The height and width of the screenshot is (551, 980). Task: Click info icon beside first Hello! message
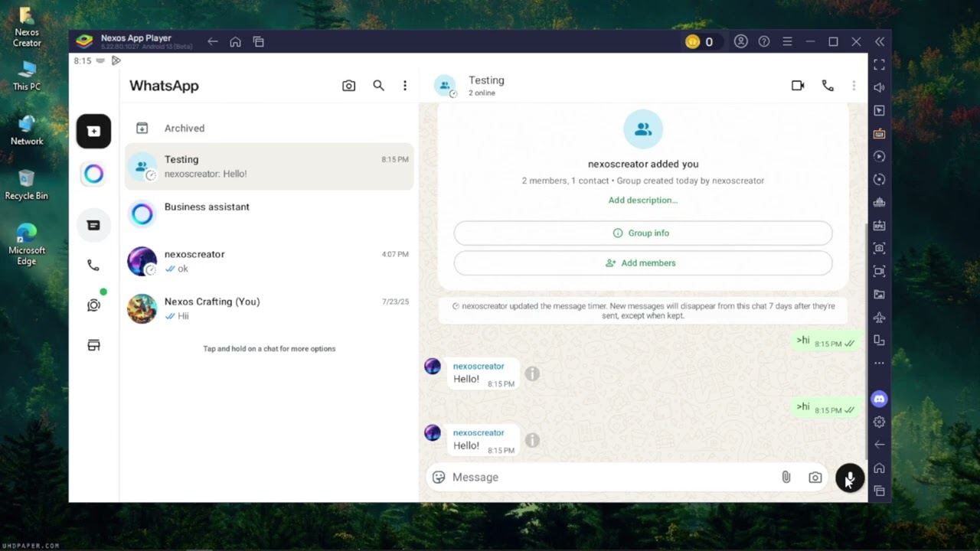coord(532,373)
